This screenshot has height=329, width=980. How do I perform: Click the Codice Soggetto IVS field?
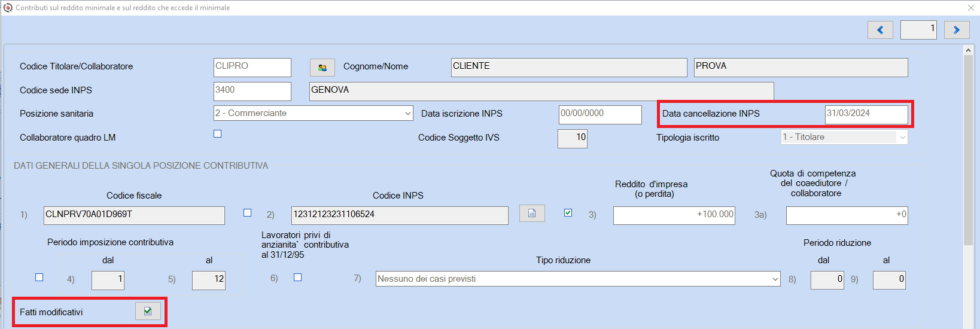tap(573, 138)
